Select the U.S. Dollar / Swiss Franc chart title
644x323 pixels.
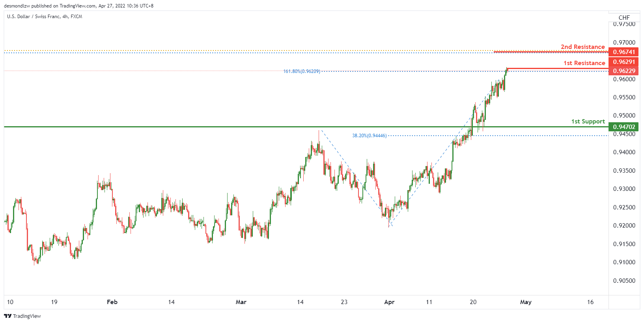pyautogui.click(x=45, y=17)
